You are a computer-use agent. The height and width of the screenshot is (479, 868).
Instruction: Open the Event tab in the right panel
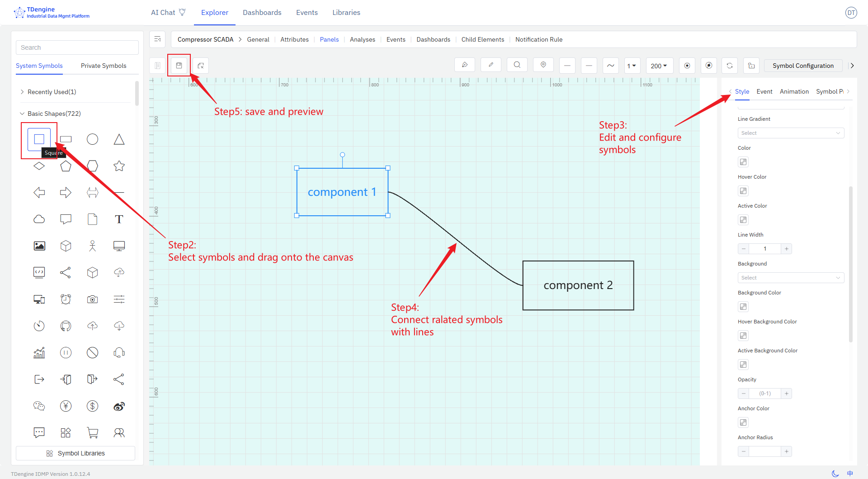[764, 91]
